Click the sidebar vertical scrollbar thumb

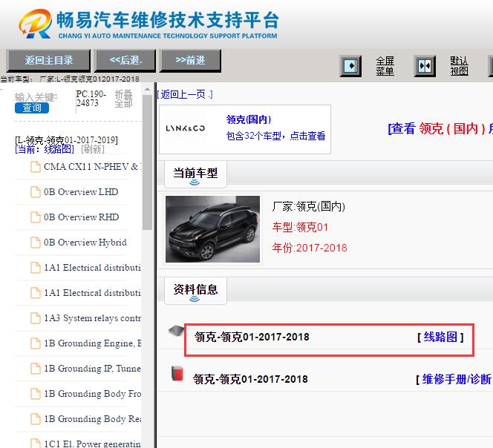(x=147, y=162)
